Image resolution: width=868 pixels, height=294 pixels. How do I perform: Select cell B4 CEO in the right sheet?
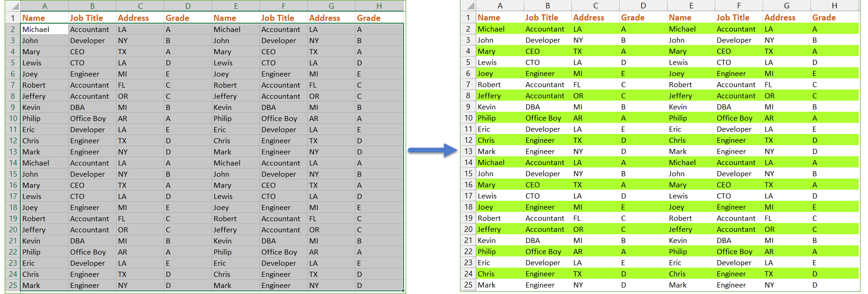coord(548,51)
